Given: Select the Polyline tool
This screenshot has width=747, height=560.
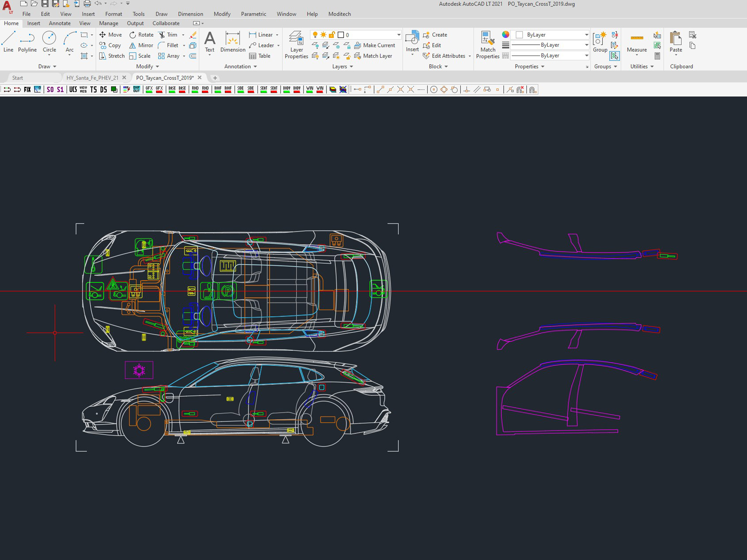Looking at the screenshot, I should (27, 42).
